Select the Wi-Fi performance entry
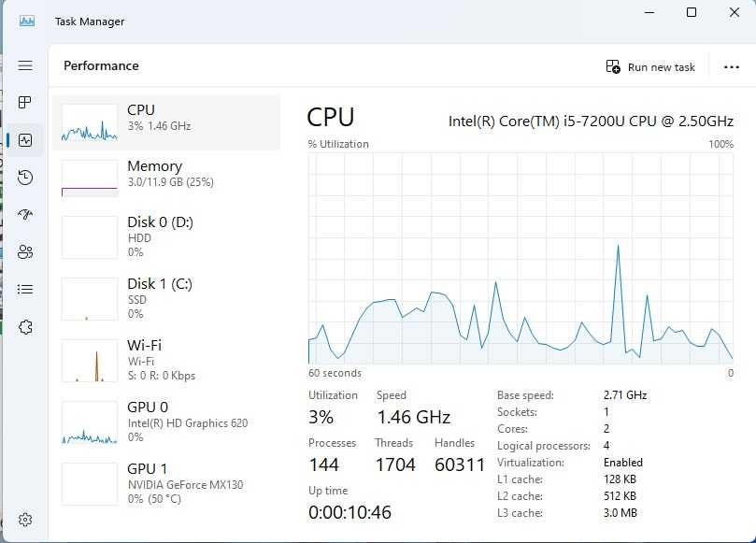756x543 pixels. point(166,360)
